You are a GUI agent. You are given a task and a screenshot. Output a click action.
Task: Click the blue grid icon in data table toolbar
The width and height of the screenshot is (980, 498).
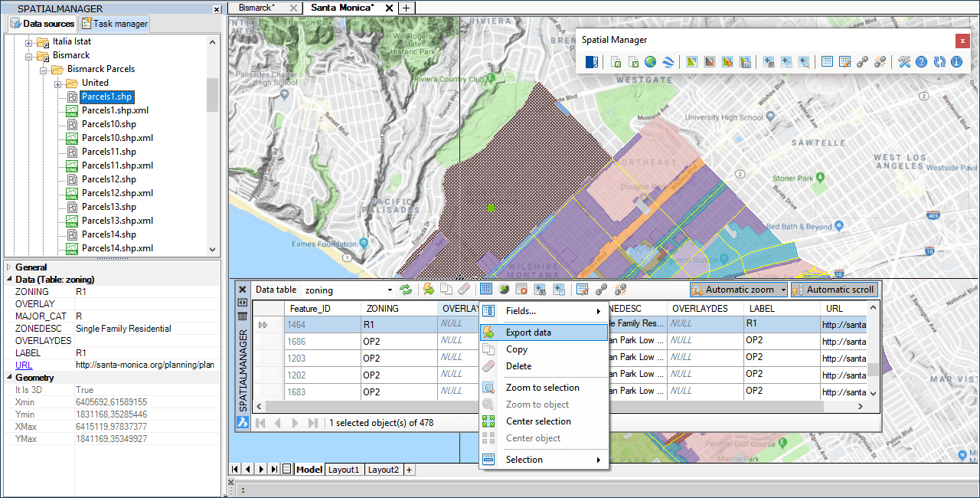pos(486,290)
